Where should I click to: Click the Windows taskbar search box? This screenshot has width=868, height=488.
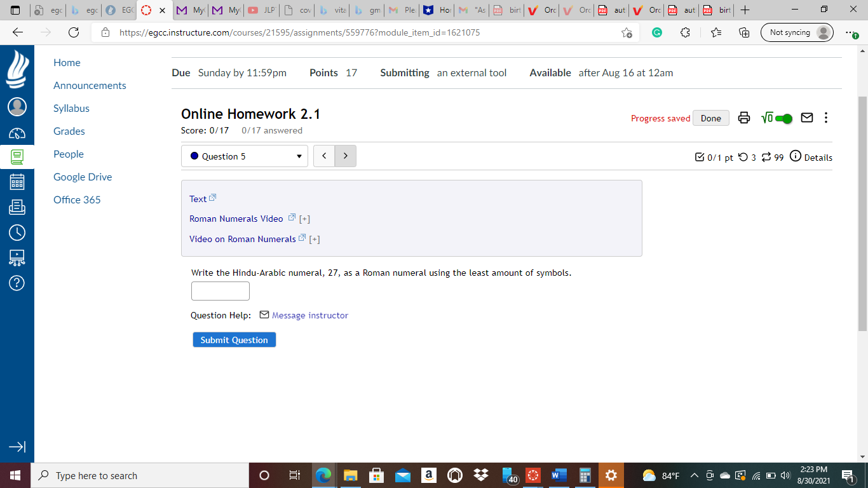click(140, 475)
